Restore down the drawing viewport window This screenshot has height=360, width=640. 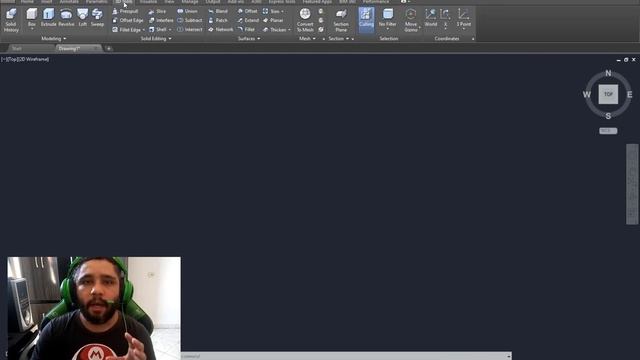click(626, 60)
